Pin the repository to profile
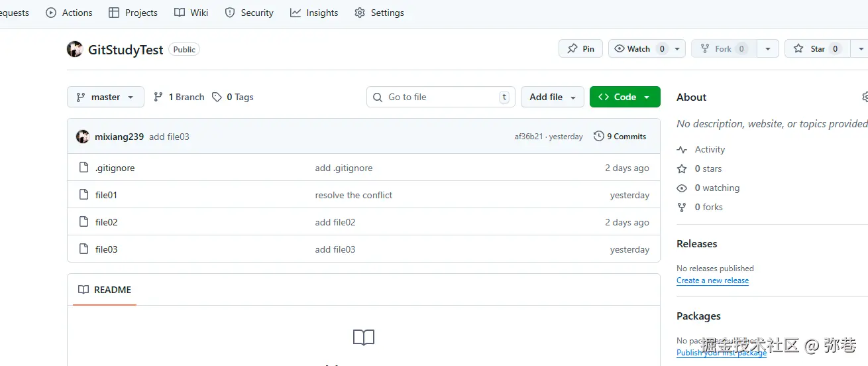Screen dimensions: 868x366 (x=580, y=49)
